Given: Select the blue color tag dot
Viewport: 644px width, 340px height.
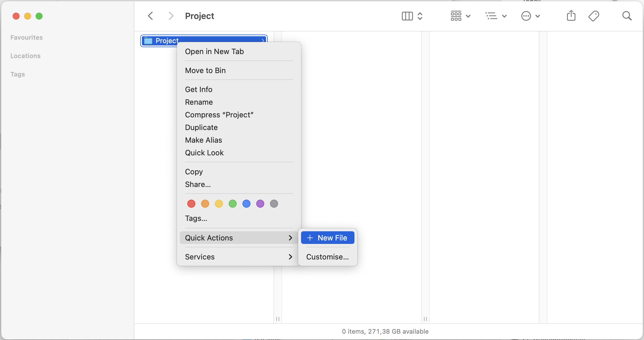Looking at the screenshot, I should click(246, 203).
